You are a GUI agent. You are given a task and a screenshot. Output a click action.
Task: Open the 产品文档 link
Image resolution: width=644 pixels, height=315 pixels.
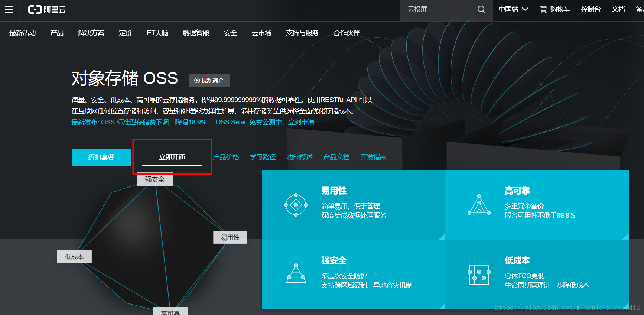coord(336,157)
